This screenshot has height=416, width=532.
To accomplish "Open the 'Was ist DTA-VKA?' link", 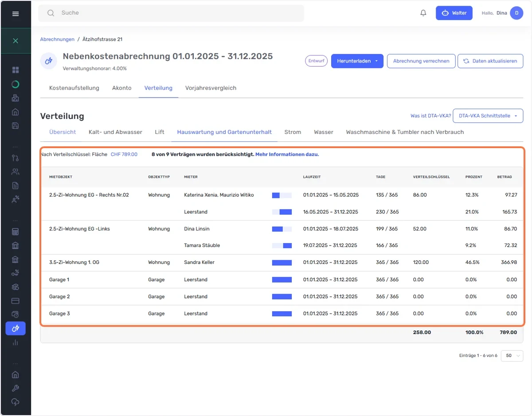I will 430,116.
